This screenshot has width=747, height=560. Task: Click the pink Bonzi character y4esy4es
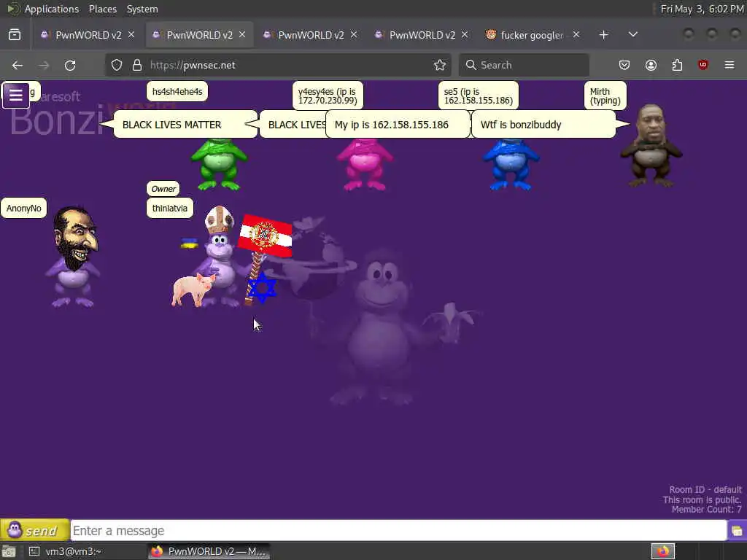coord(365,164)
